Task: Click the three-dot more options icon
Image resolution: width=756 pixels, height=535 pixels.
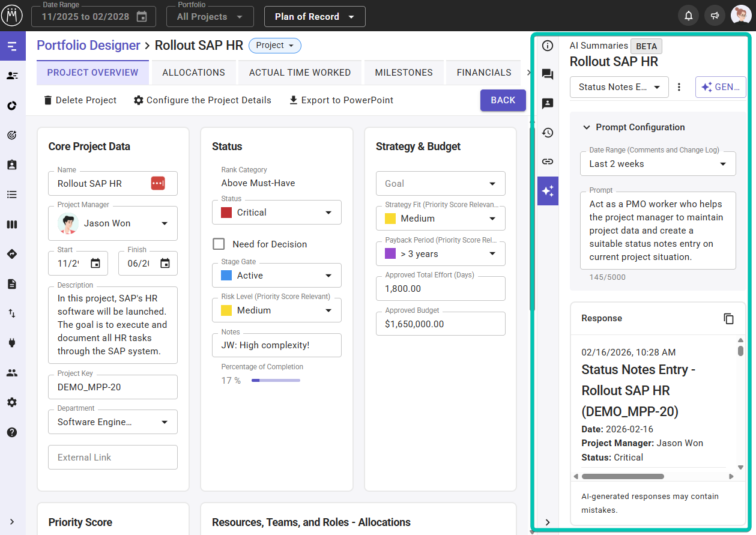Action: click(x=679, y=87)
